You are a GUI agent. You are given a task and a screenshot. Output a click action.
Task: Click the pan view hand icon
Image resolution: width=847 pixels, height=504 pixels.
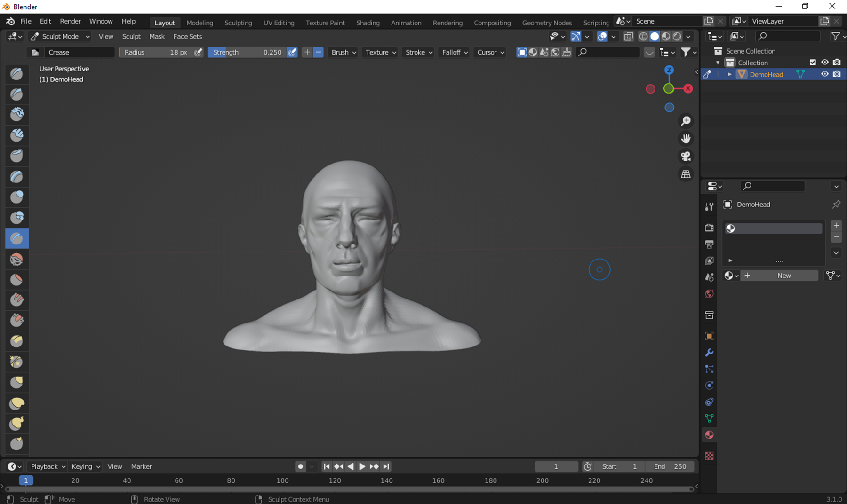tap(686, 139)
